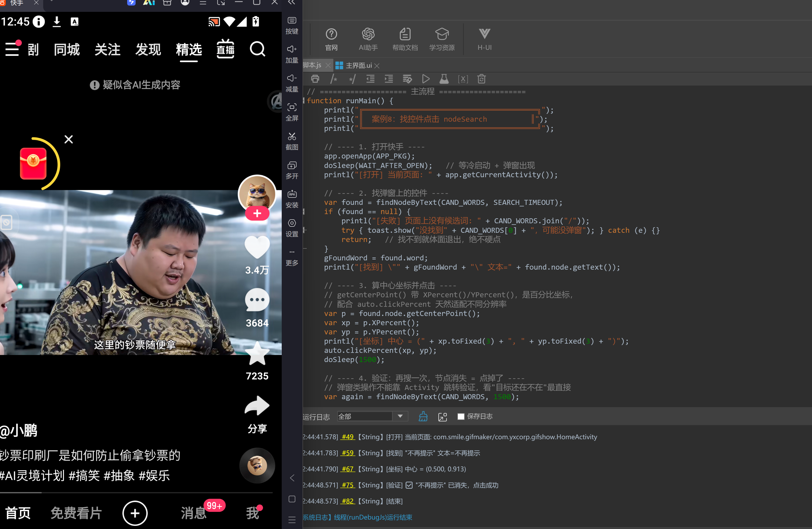The width and height of the screenshot is (812, 529).
Task: Enable the 保存日志 checkbox
Action: click(461, 416)
